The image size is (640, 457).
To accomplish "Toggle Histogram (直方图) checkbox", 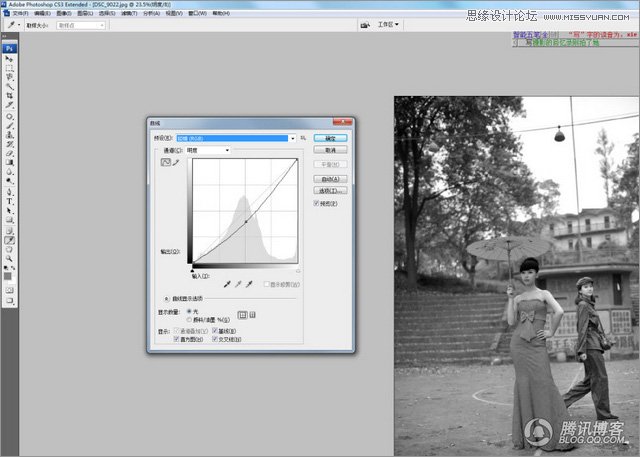I will pyautogui.click(x=176, y=339).
